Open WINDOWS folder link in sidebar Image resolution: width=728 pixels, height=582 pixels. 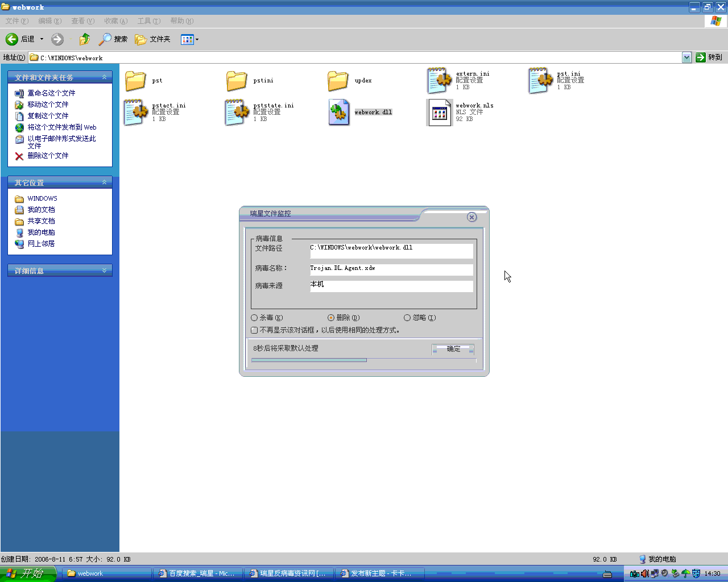coord(42,198)
